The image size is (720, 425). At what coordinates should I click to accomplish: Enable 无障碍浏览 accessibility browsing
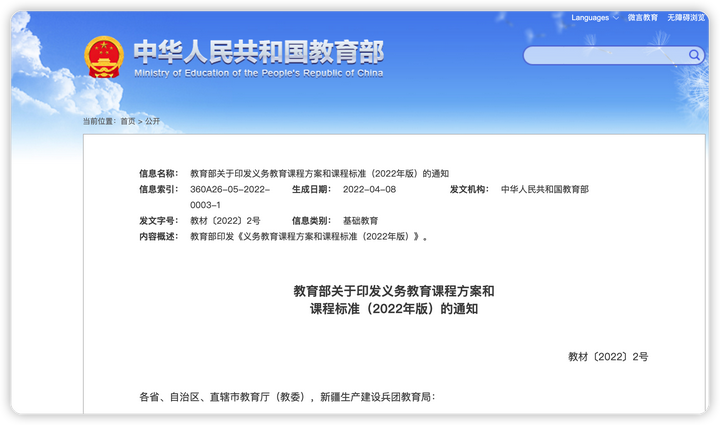687,18
